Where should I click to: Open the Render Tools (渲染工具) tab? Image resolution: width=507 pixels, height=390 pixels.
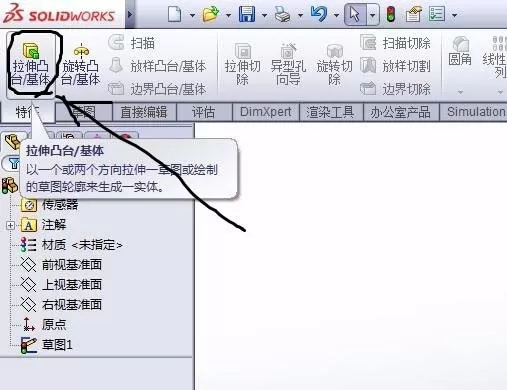(330, 112)
